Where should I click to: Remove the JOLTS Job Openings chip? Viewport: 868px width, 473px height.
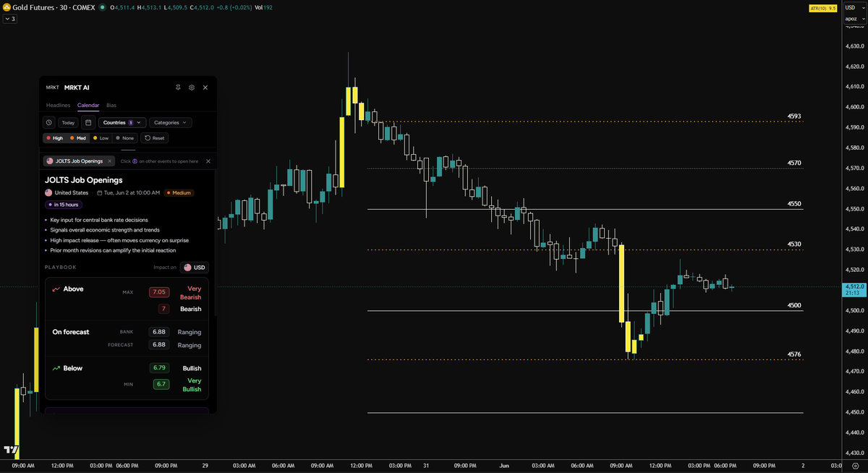pos(109,161)
